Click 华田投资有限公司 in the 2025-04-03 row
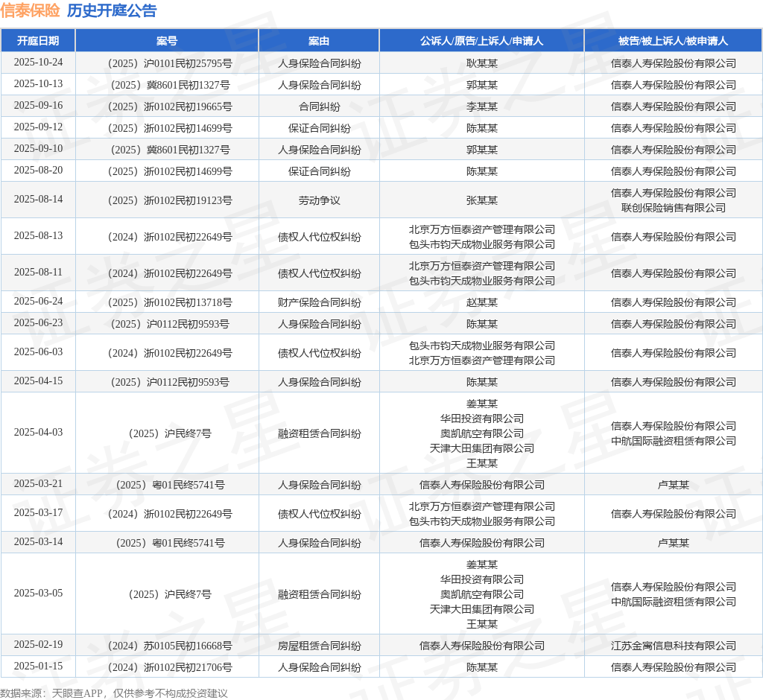This screenshot has width=763, height=700. [x=482, y=419]
